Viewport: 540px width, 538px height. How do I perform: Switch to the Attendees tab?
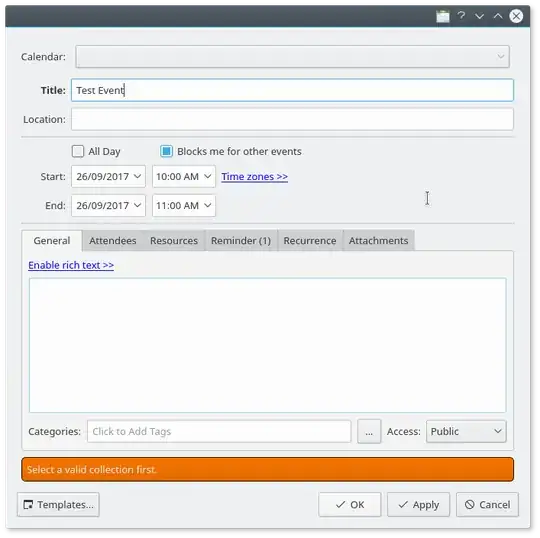(x=113, y=240)
